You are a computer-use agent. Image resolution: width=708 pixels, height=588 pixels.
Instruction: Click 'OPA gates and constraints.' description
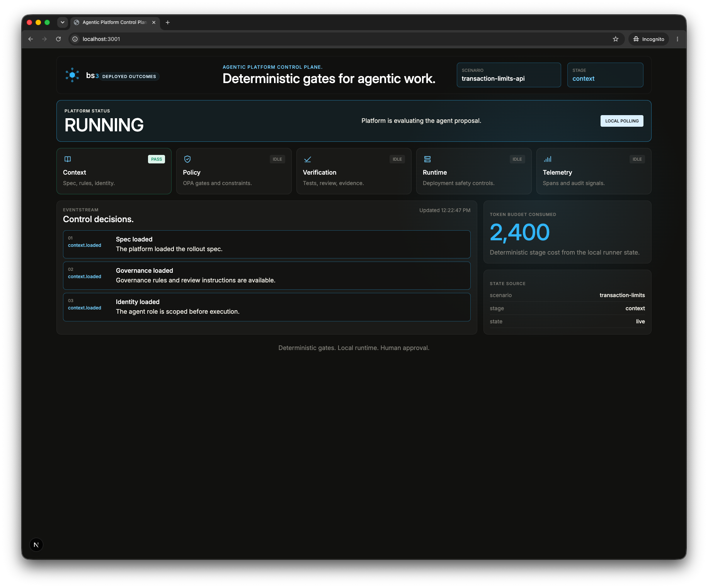coord(217,183)
